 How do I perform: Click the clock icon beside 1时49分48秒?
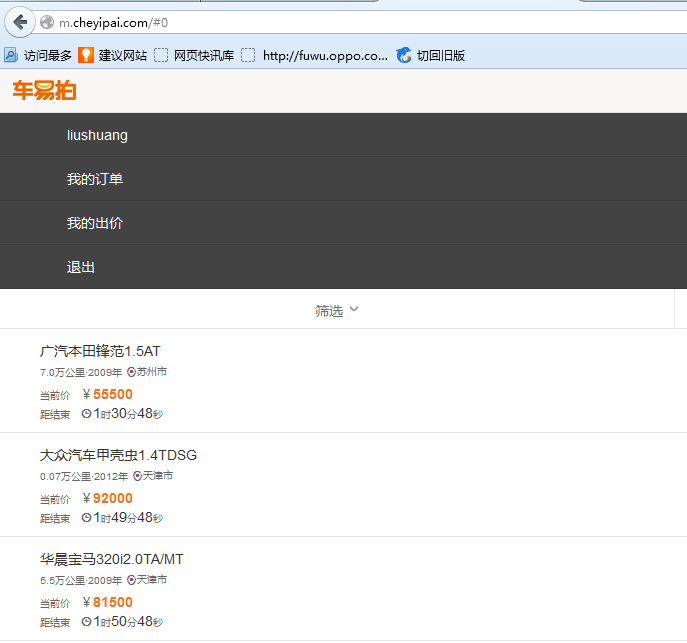86,517
